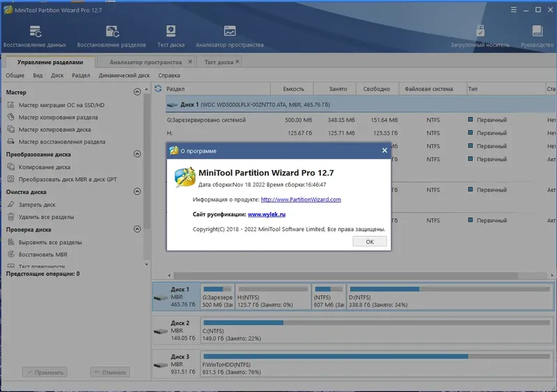Select the H:(NTFS) block in disk map
Viewport: 557px width, 392px height.
coord(273,297)
